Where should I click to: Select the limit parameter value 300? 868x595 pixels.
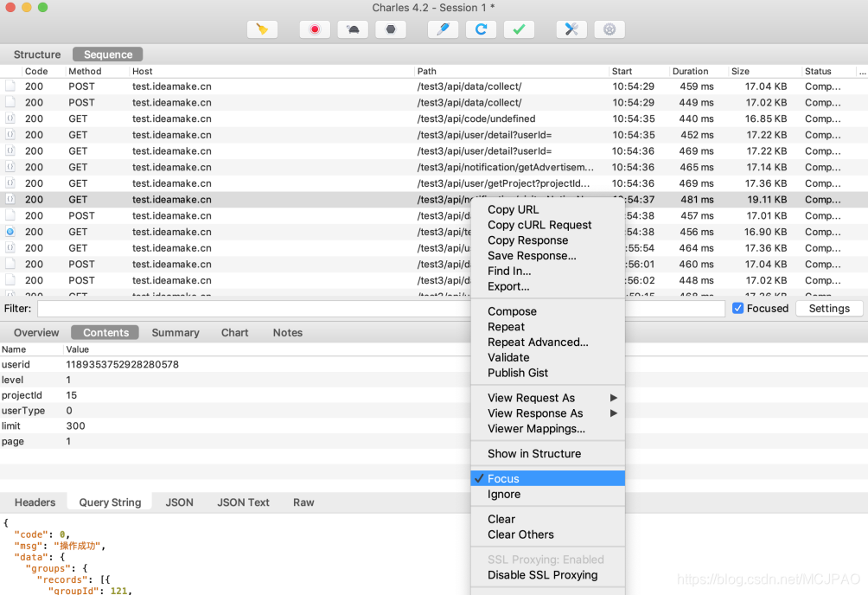pyautogui.click(x=76, y=426)
